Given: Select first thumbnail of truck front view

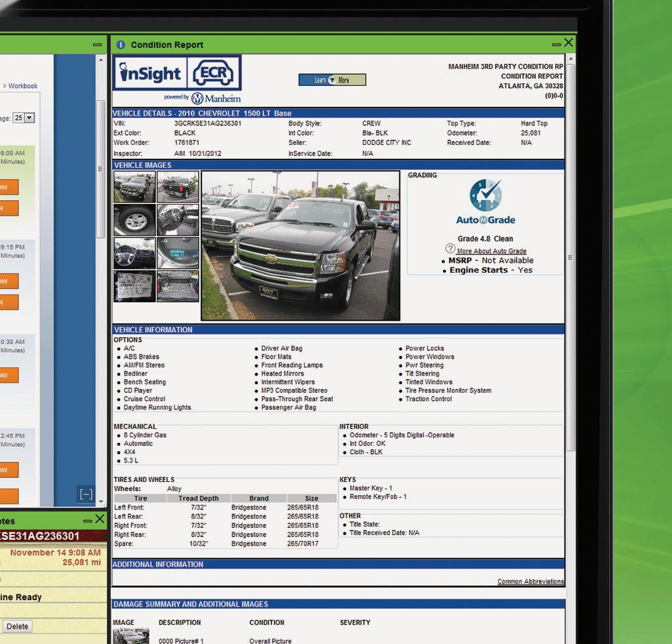Looking at the screenshot, I should [134, 186].
